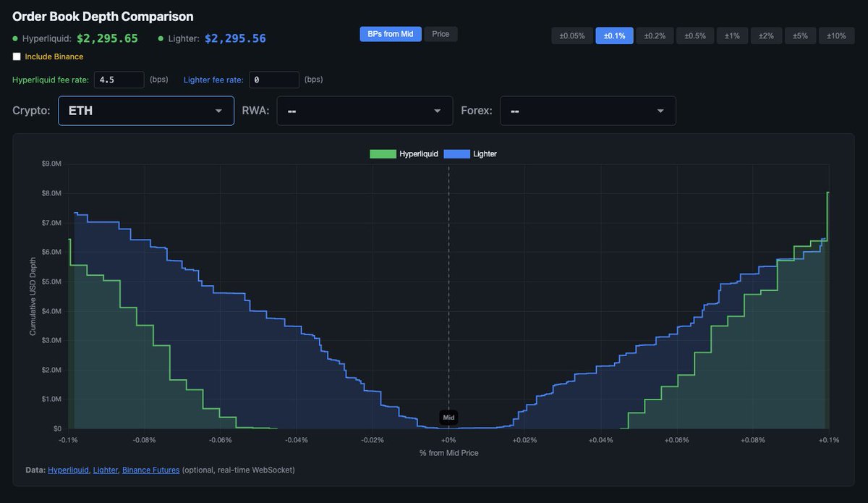The width and height of the screenshot is (868, 503).
Task: Select the ±0.5% range
Action: click(x=695, y=36)
